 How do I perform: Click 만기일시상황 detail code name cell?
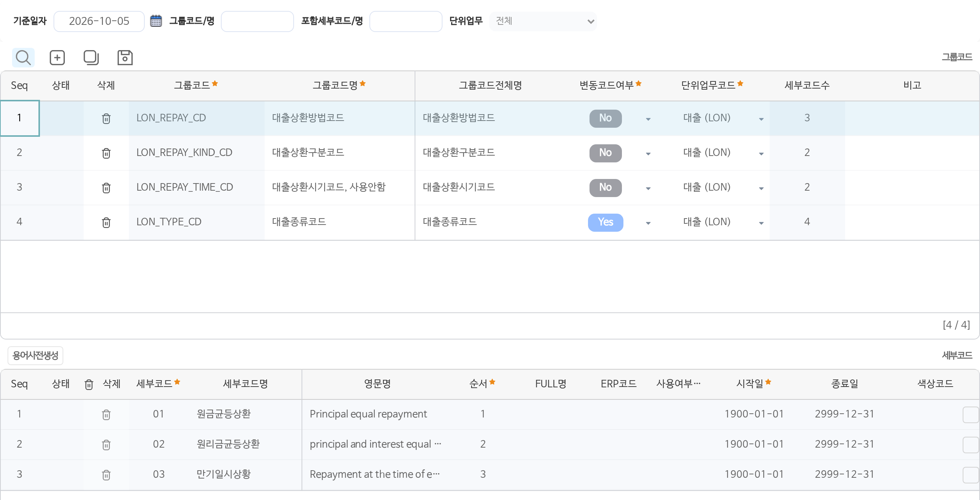coord(245,474)
